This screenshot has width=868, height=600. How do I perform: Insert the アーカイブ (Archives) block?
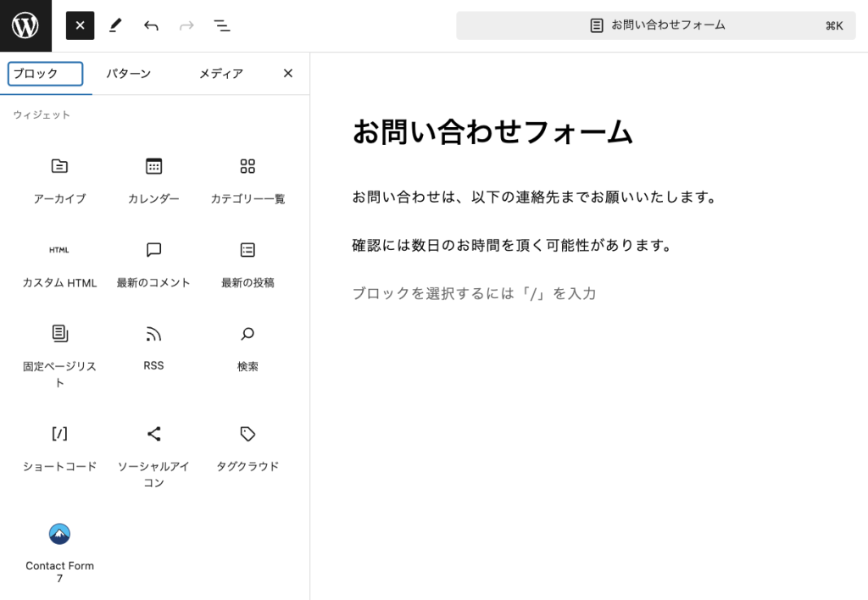coord(59,178)
